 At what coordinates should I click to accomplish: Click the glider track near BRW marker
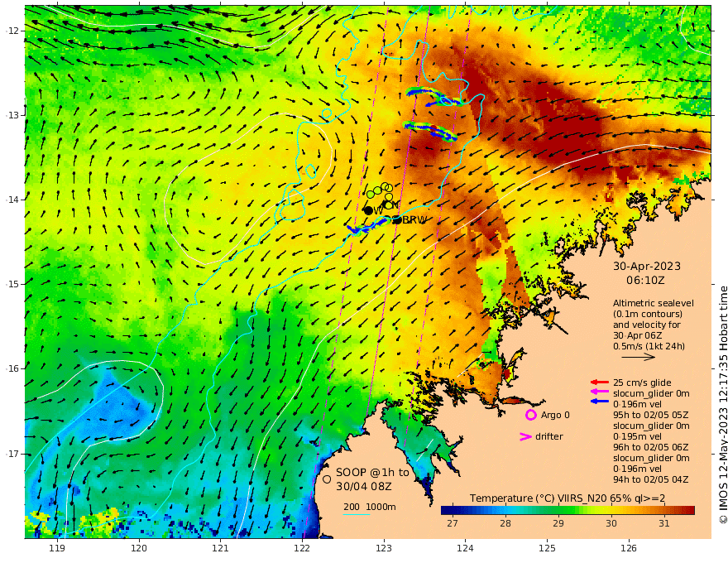(x=369, y=226)
